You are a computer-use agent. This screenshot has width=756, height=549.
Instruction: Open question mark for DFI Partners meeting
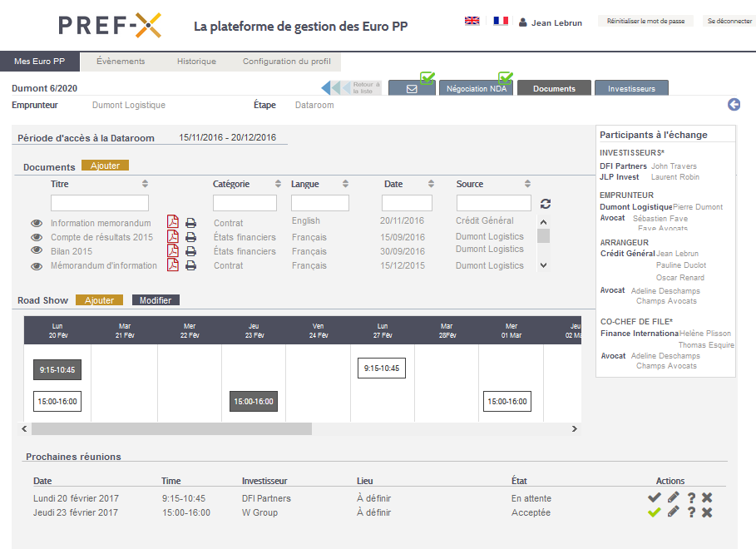(691, 498)
